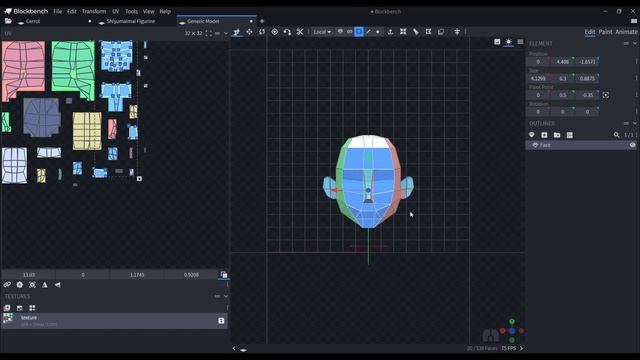Open the Edit menu
This screenshot has width=640, height=360.
click(72, 11)
